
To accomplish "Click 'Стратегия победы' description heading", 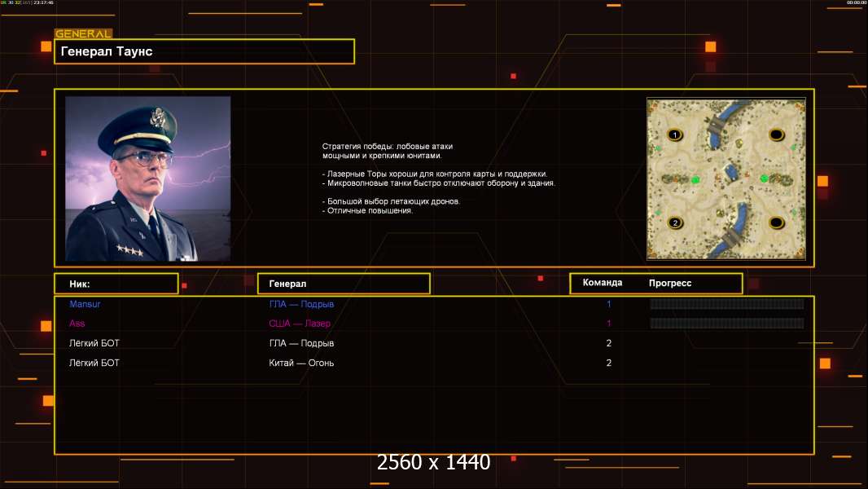I will coord(388,151).
